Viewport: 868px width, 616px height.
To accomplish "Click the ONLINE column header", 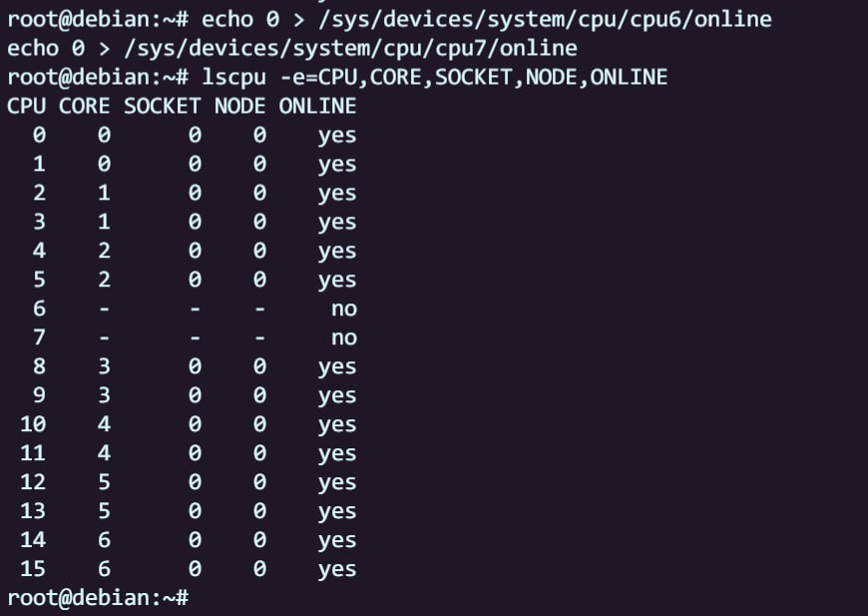I will pyautogui.click(x=317, y=106).
